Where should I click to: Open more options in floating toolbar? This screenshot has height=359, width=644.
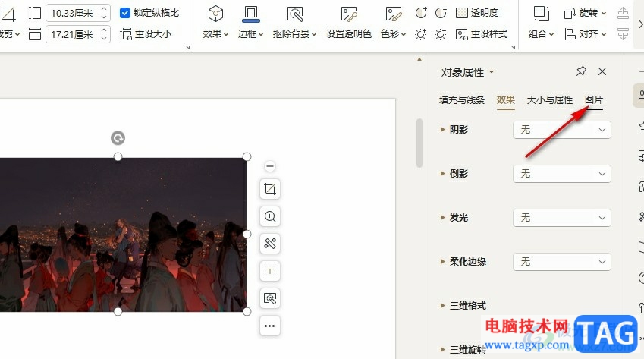click(270, 326)
